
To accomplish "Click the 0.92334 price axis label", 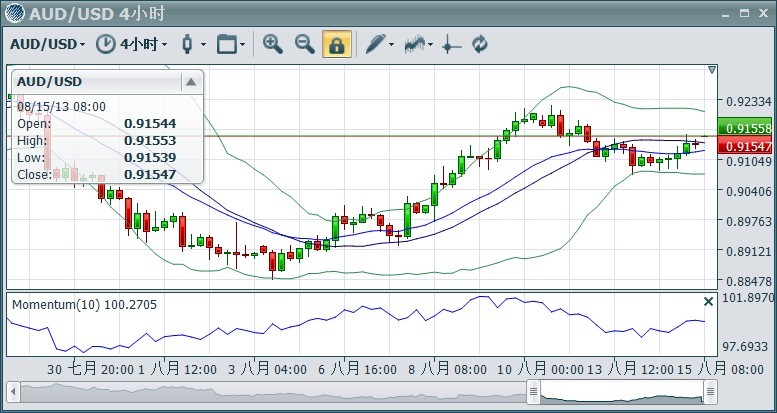I will click(749, 102).
